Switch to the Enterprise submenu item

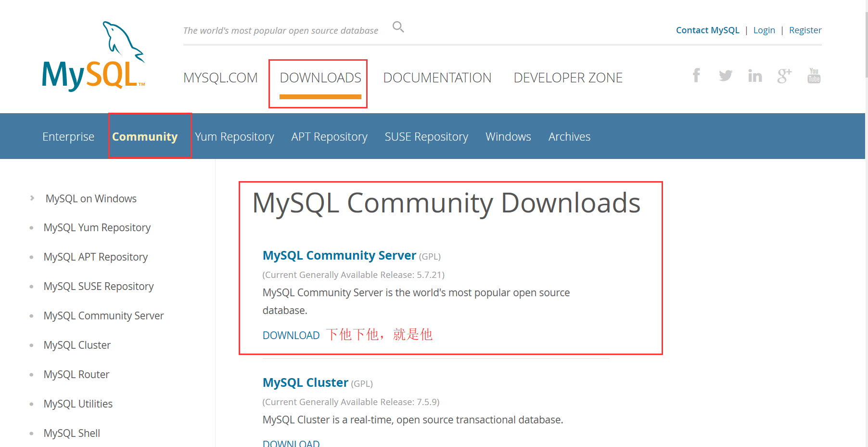tap(68, 137)
